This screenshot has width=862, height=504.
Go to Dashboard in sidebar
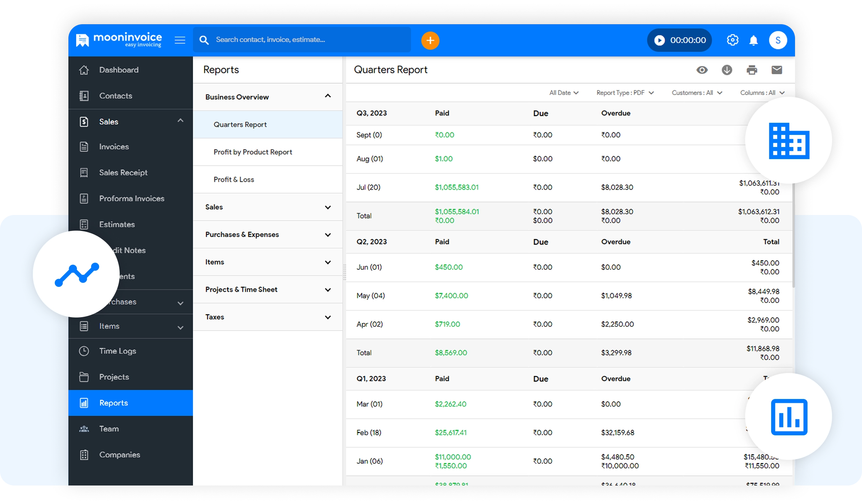[119, 70]
